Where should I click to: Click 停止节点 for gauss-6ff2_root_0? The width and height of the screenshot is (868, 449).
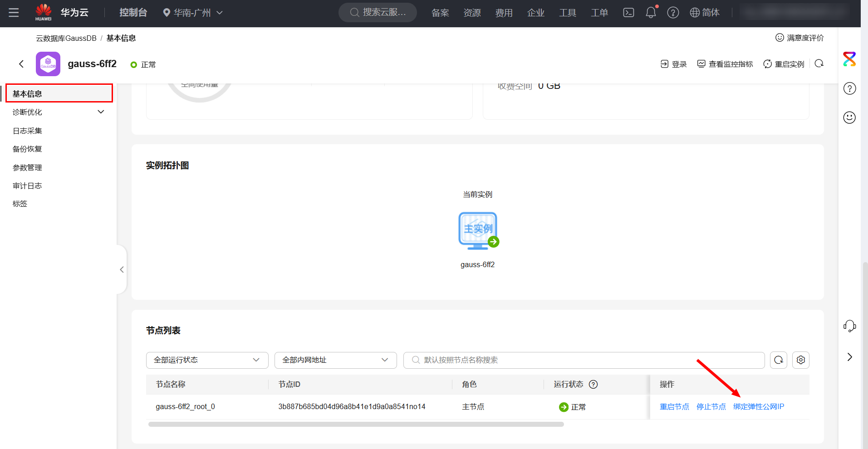click(711, 407)
